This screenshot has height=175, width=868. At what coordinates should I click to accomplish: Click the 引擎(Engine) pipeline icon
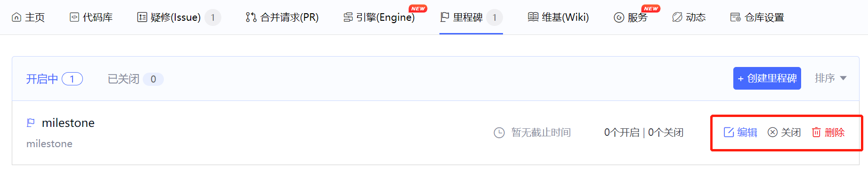click(x=348, y=17)
